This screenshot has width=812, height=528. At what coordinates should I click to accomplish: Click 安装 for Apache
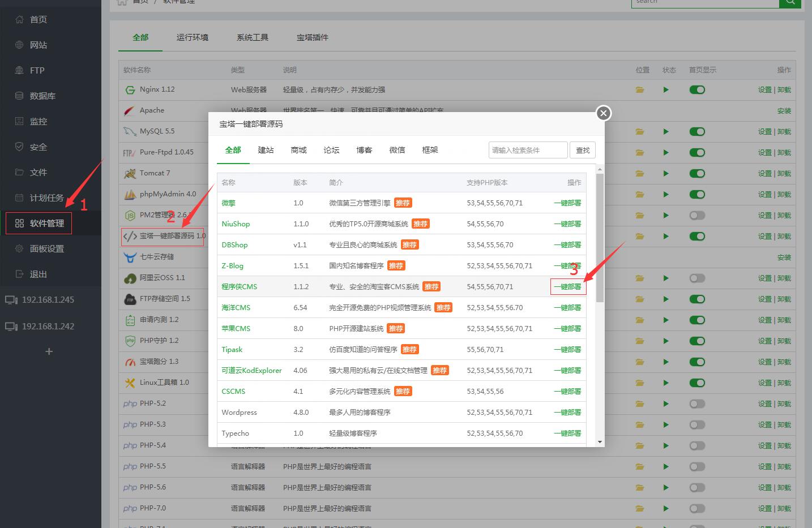coord(784,111)
